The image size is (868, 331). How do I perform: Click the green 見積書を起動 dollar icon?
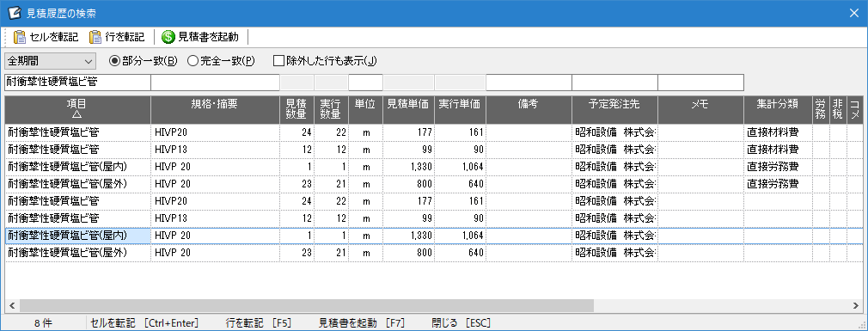(168, 37)
